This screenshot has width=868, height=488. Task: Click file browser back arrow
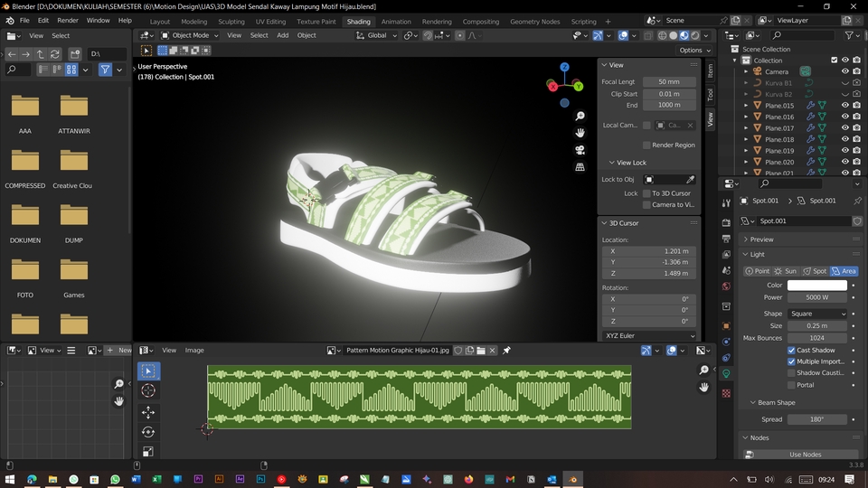[12, 54]
